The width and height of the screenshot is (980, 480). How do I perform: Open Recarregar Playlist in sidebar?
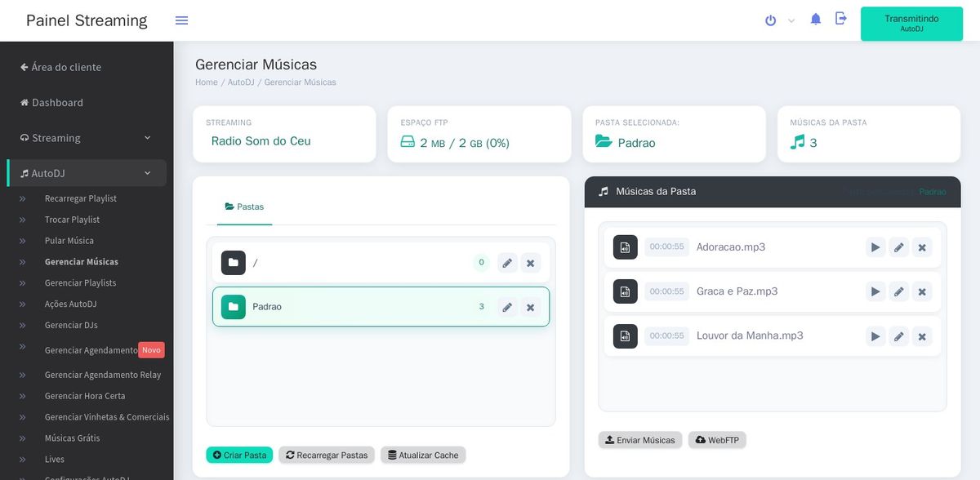pyautogui.click(x=81, y=198)
